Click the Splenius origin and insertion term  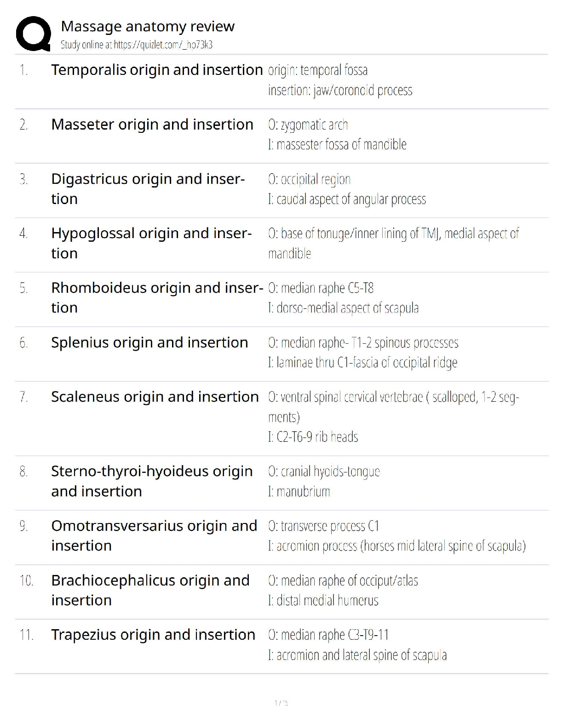pos(149,342)
